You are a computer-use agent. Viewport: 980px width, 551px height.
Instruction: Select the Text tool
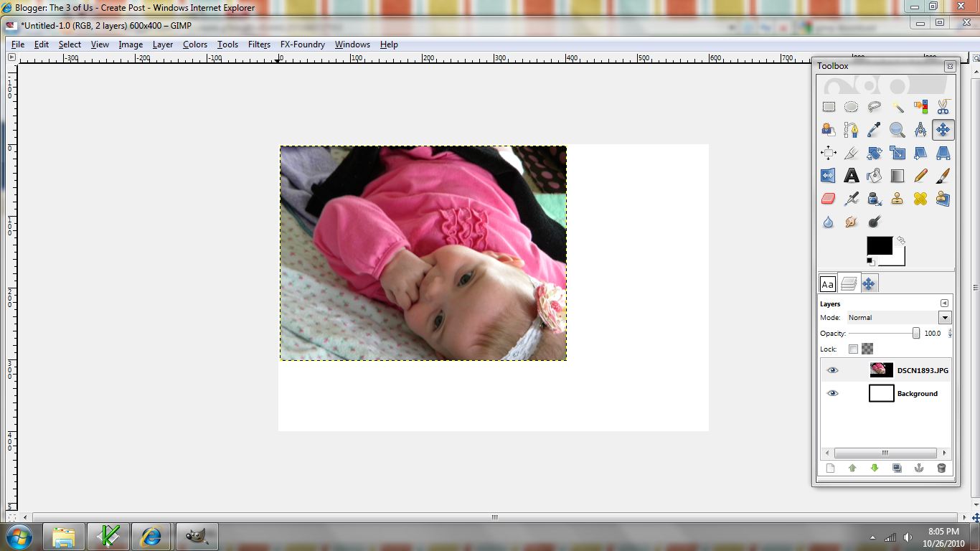851,176
